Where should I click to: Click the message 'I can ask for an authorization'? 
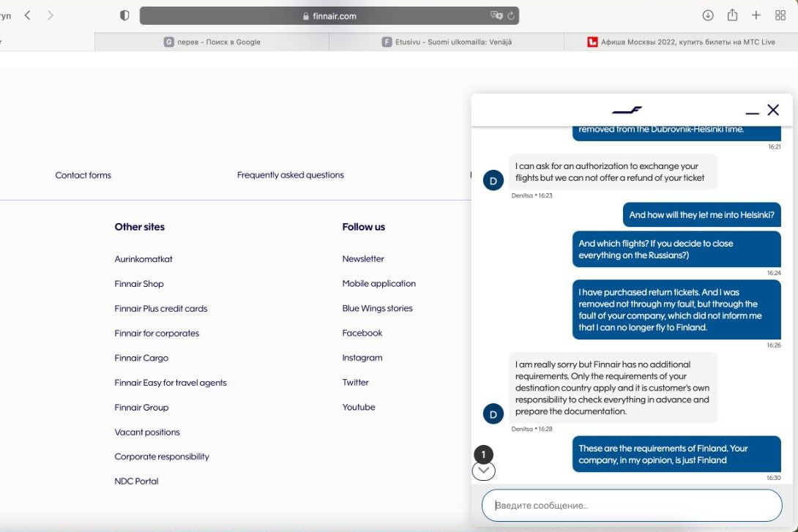click(x=613, y=172)
